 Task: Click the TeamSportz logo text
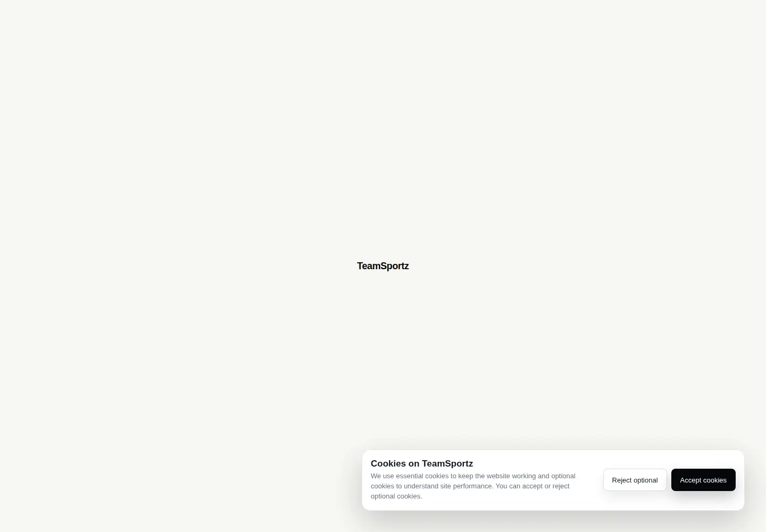coord(383,266)
